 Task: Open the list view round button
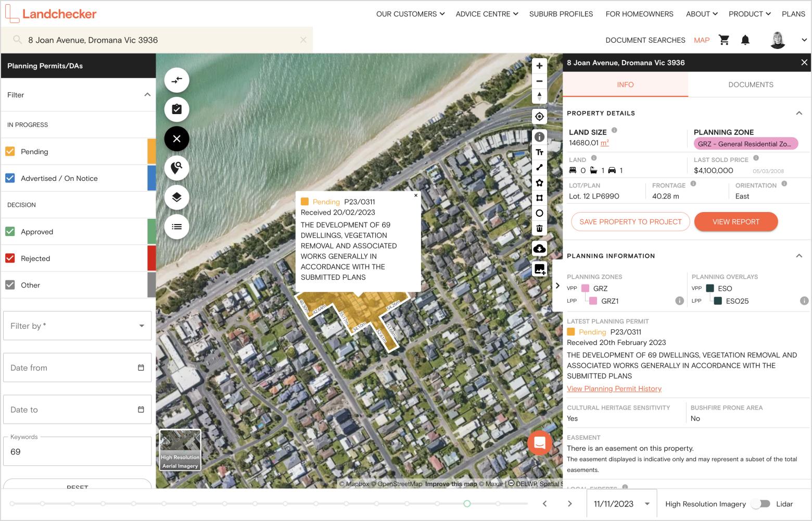pos(177,227)
